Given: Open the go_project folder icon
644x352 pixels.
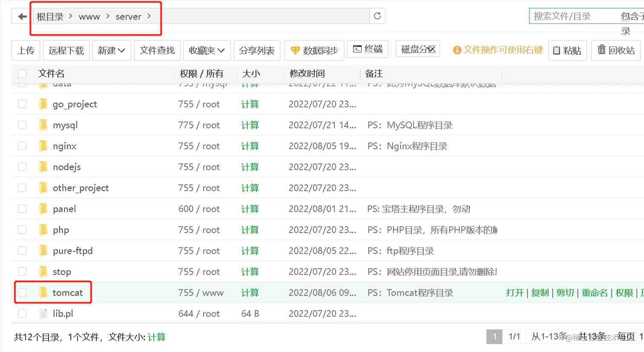Looking at the screenshot, I should pyautogui.click(x=43, y=104).
